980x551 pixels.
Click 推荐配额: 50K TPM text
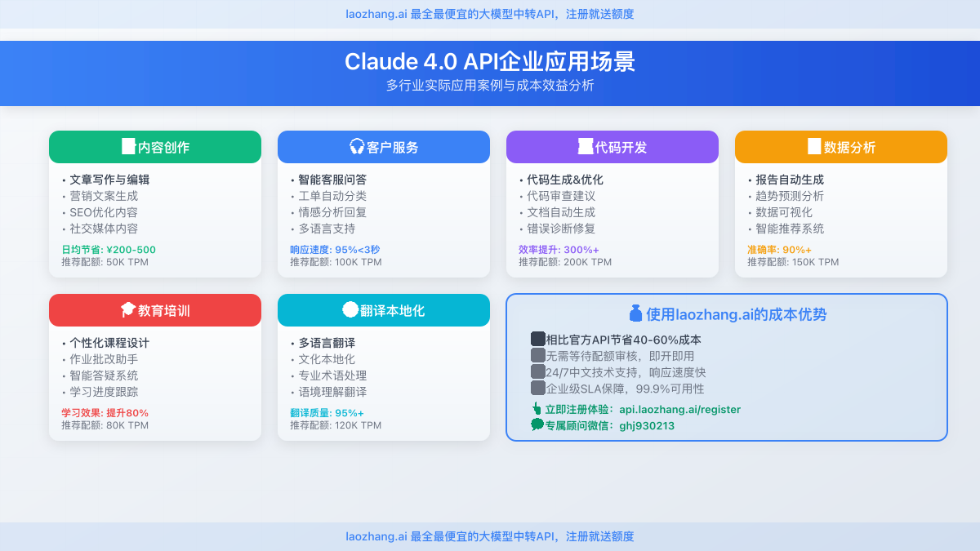pos(105,262)
